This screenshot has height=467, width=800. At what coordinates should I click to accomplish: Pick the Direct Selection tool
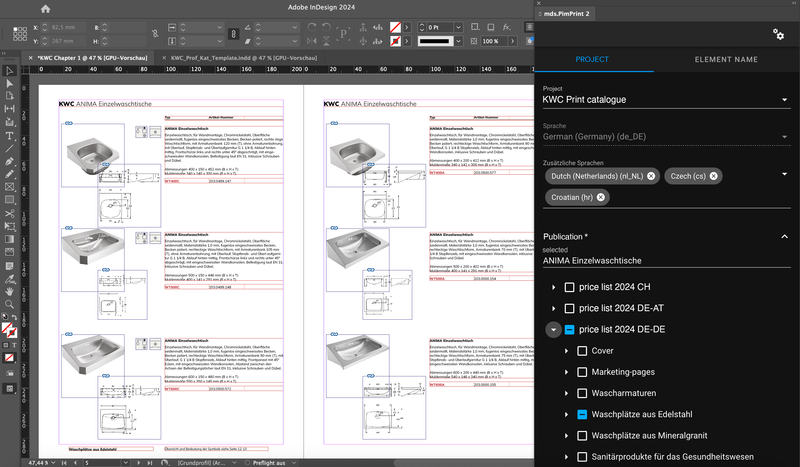click(9, 83)
